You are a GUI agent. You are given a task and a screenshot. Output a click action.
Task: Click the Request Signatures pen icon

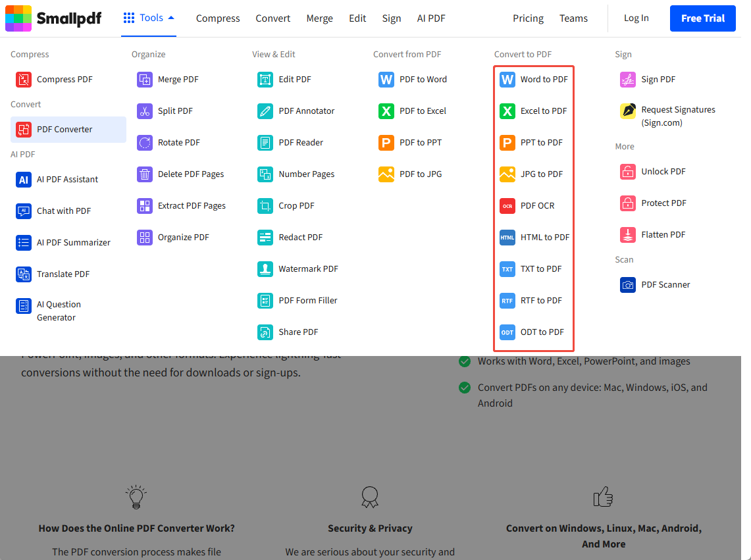pos(628,111)
